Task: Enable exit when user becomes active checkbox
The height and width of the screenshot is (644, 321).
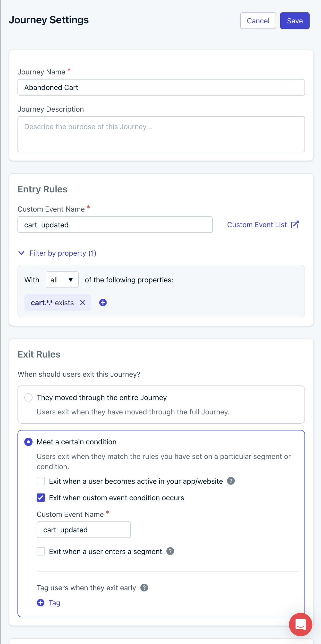Action: (41, 481)
